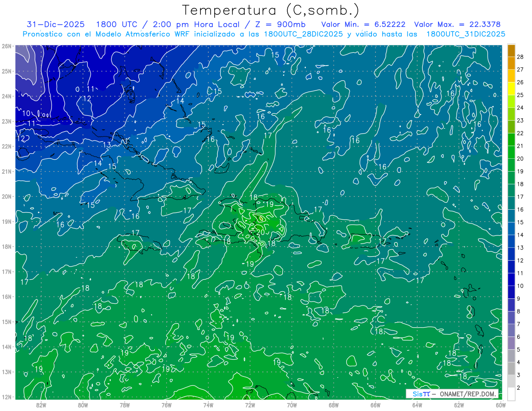The width and height of the screenshot is (532, 411).
Task: Click the "17N" latitude axis label
Action: pyautogui.click(x=6, y=272)
